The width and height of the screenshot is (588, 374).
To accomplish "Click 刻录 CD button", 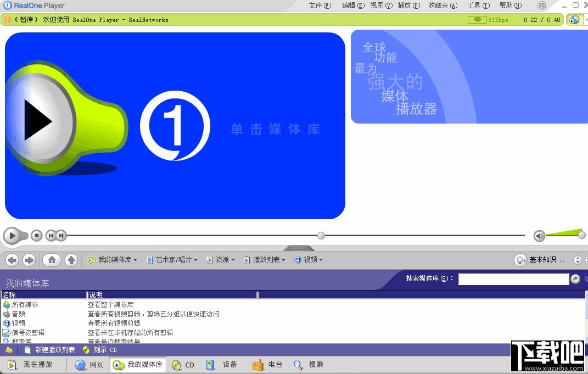I will pyautogui.click(x=100, y=350).
